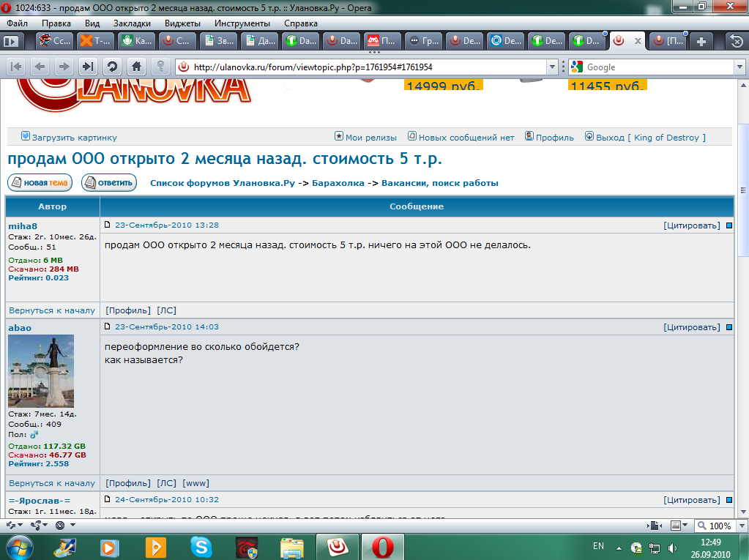Open 'Вакансии, поиск работы' breadcrumb link
The height and width of the screenshot is (560, 749).
pyautogui.click(x=439, y=183)
